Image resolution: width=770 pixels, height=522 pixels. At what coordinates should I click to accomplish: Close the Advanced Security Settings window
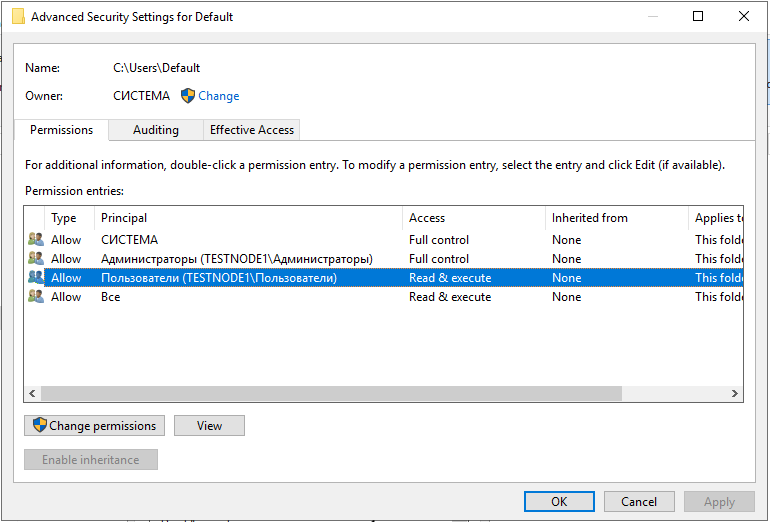(744, 16)
